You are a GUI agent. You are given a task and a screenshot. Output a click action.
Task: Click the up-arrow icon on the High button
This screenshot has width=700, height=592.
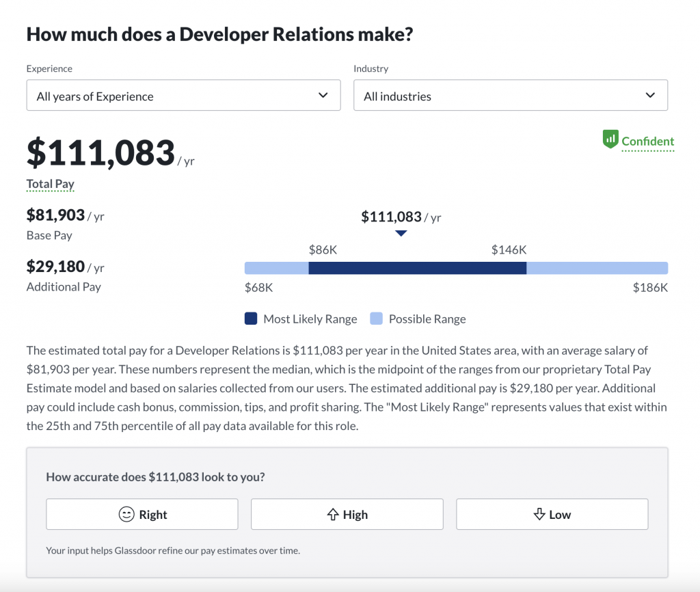tap(334, 514)
